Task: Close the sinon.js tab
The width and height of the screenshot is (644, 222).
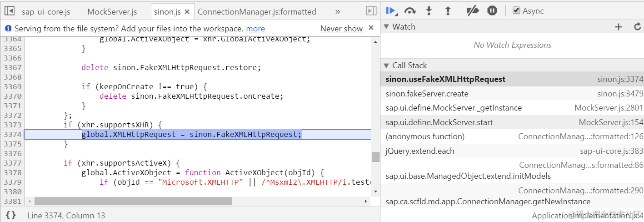Action: coord(187,11)
